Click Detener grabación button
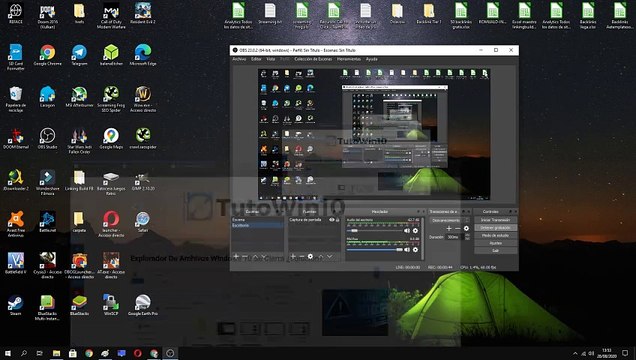636x360 pixels. point(495,227)
